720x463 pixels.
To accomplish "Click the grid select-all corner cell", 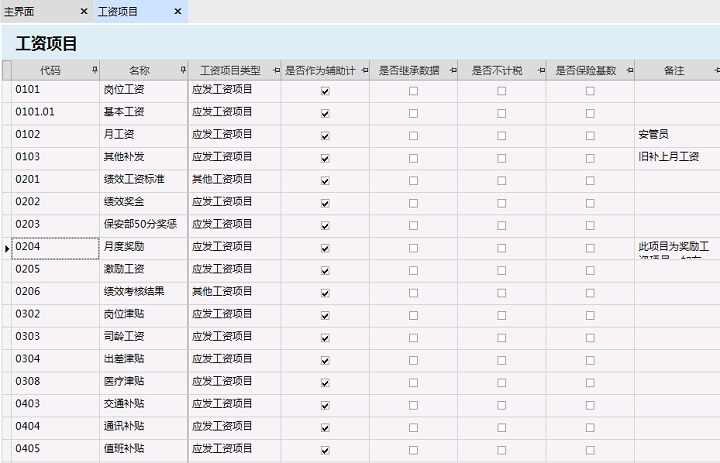I will coord(7,70).
